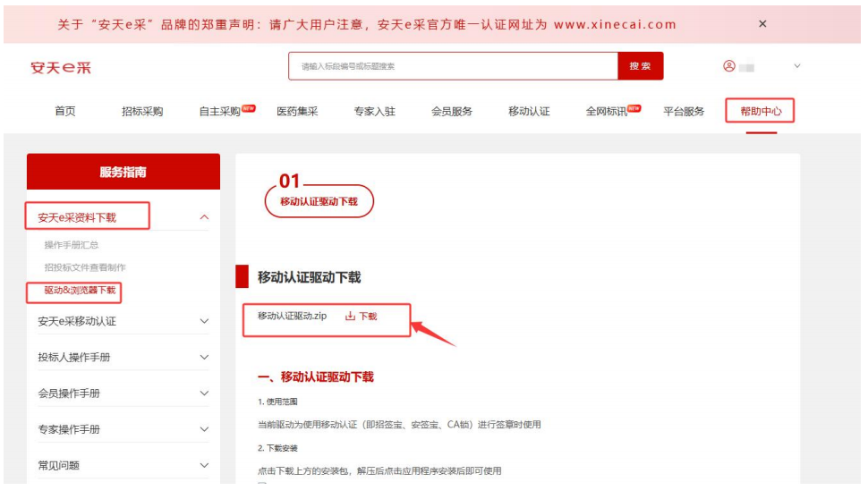Viewport: 868px width, 499px height.
Task: Click the 服务指南 sidebar header
Action: click(x=123, y=172)
